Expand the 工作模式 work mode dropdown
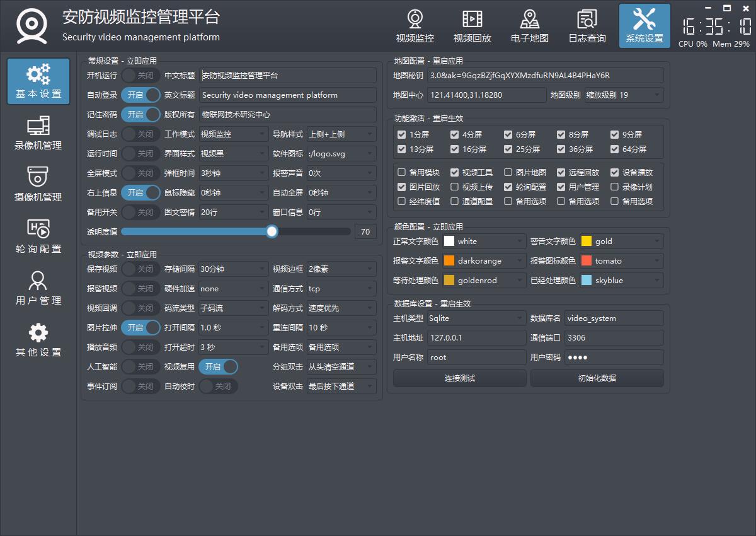Screen dimensions: 756x536 click(234, 134)
